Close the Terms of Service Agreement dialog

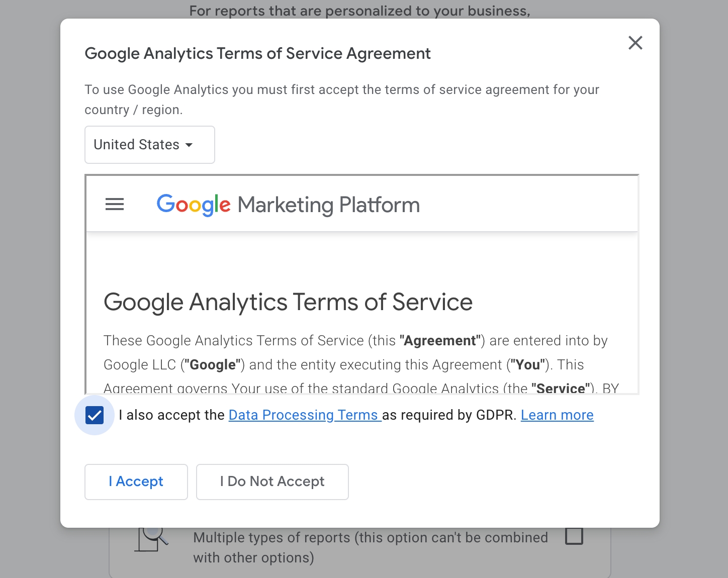pyautogui.click(x=635, y=43)
